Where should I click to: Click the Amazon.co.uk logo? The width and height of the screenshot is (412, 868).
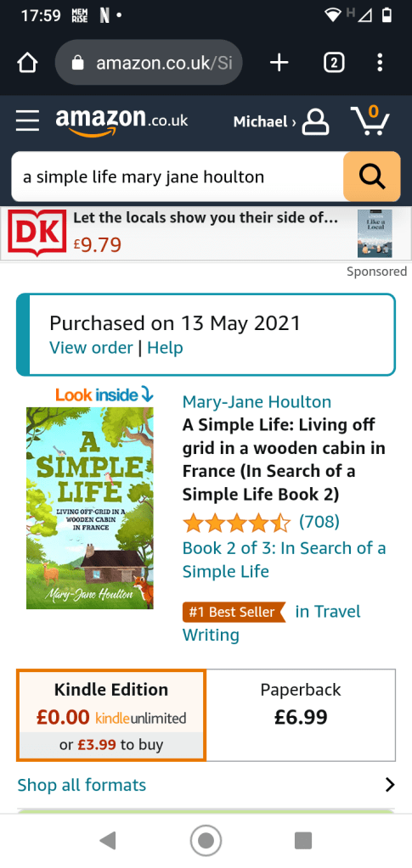click(x=121, y=121)
